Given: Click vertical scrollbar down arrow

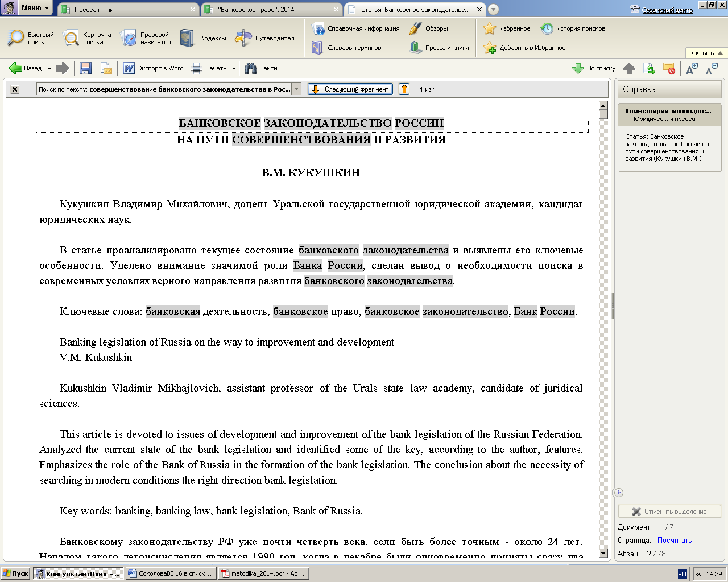Looking at the screenshot, I should pyautogui.click(x=603, y=554).
